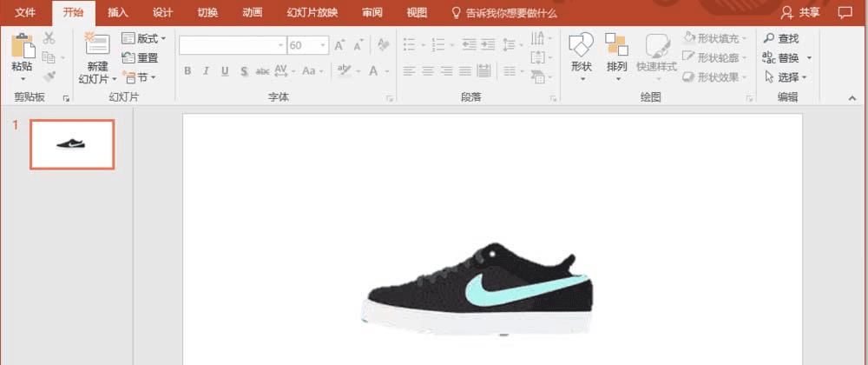
Task: Switch to Animations (动画) tab
Action: 253,13
